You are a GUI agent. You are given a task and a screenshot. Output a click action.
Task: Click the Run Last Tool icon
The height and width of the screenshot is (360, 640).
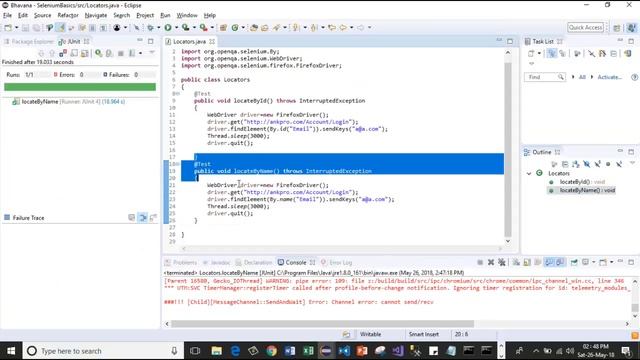[x=203, y=27]
